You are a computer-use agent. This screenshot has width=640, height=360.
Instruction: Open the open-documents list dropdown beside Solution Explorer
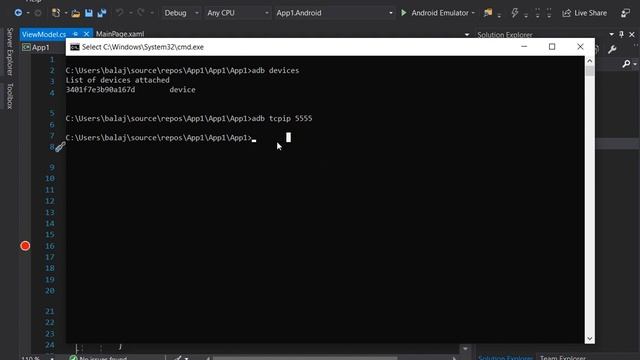(x=467, y=35)
